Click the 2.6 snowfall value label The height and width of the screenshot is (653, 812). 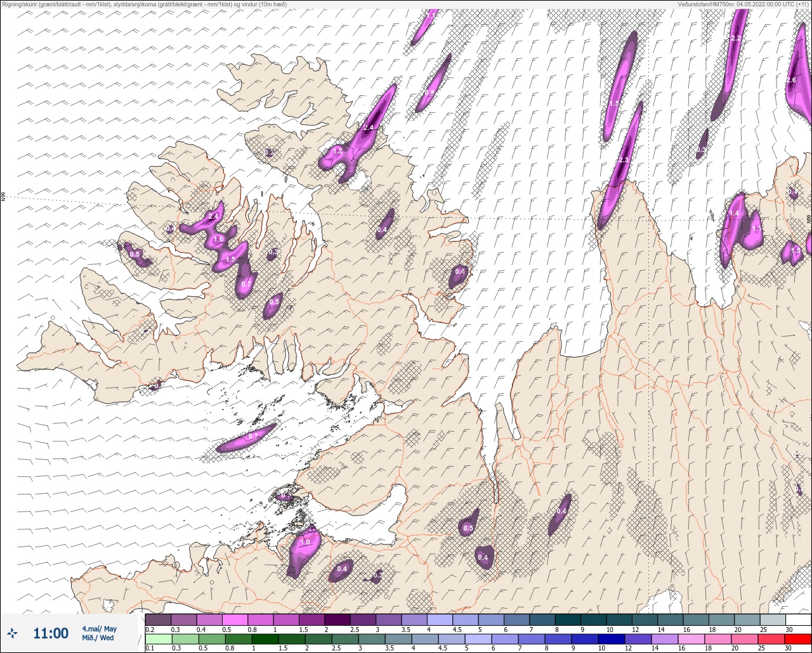click(x=791, y=81)
